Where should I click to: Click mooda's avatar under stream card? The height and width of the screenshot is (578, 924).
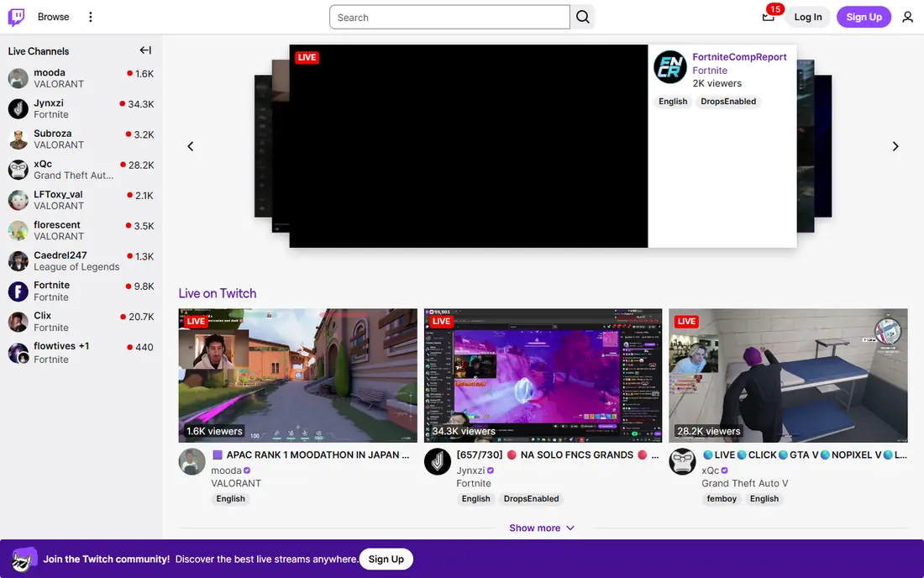tap(192, 461)
